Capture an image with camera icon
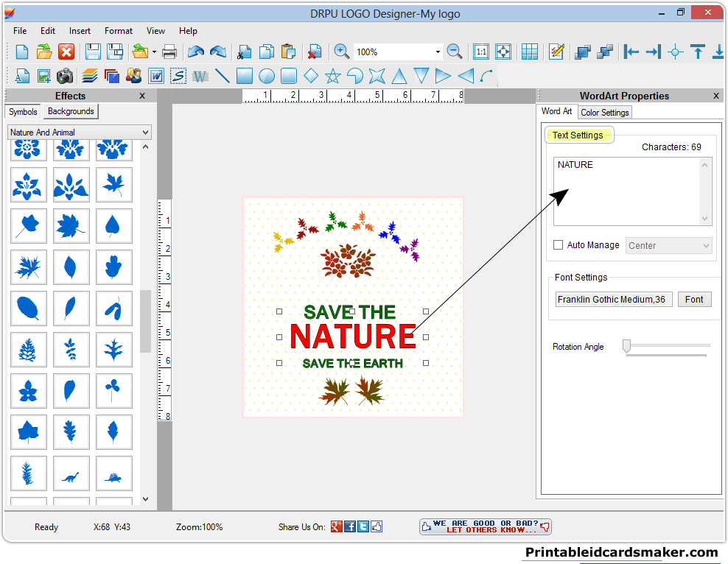 click(x=65, y=76)
